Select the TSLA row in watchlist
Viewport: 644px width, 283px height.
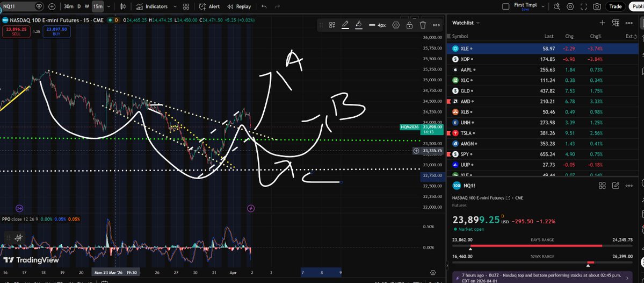(x=542, y=133)
